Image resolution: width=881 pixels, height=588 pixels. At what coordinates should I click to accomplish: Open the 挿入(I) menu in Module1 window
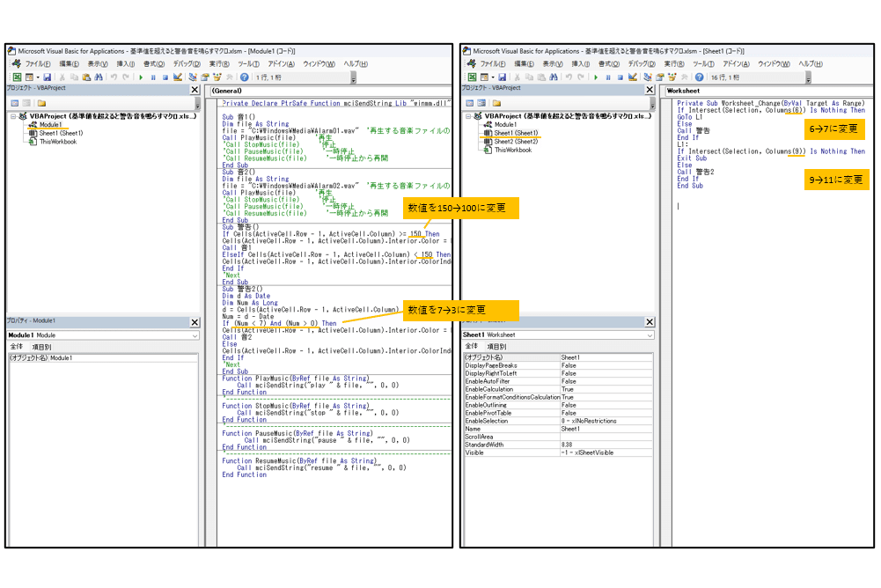click(125, 64)
